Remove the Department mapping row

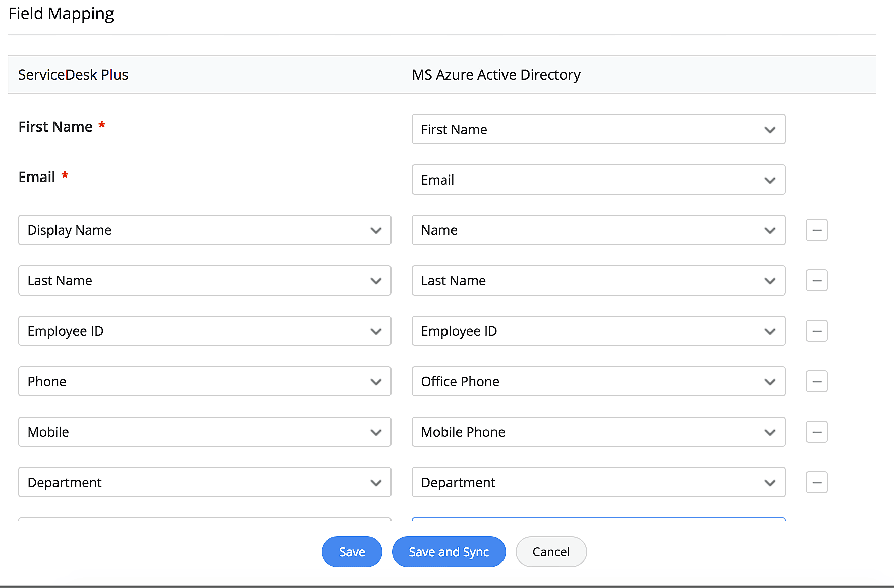click(x=816, y=482)
